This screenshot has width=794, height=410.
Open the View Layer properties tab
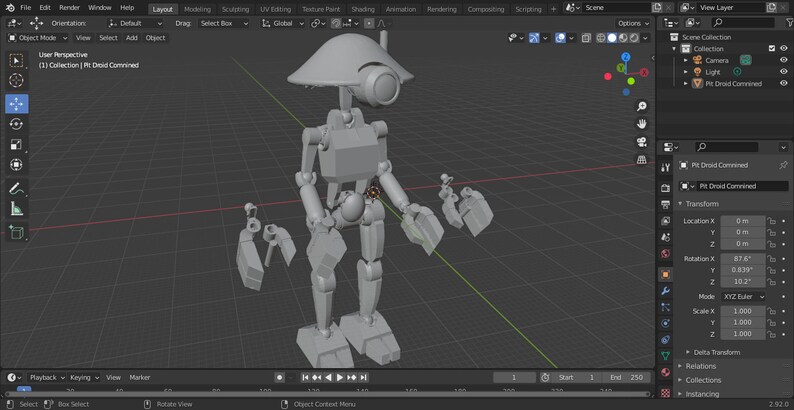point(665,221)
